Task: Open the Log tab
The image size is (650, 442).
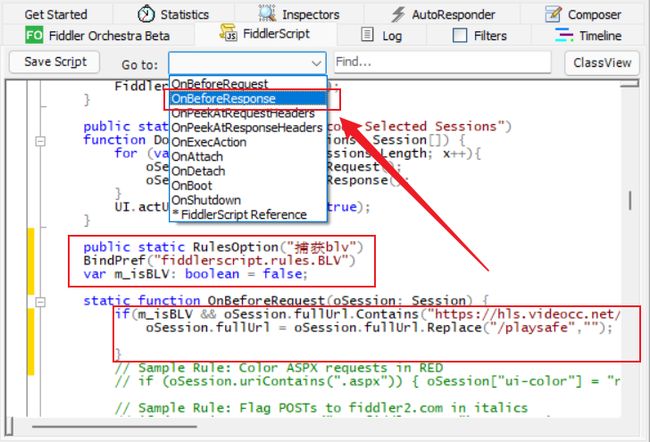Action: [x=382, y=35]
